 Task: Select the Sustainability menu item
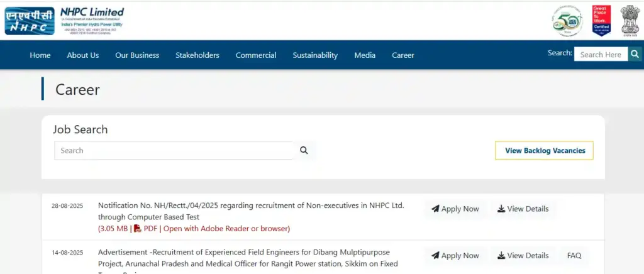click(315, 55)
